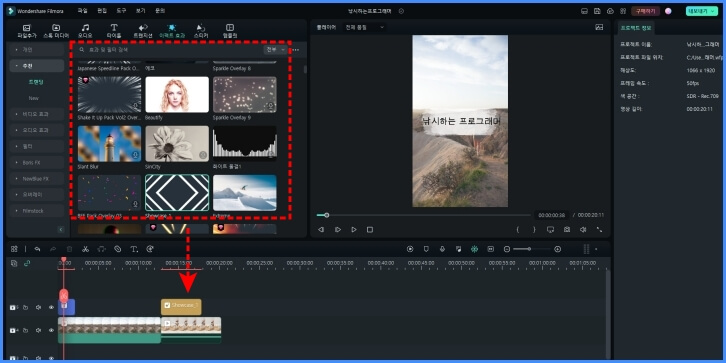The image size is (726, 363).
Task: Click the preview volume speaker icon
Action: pyautogui.click(x=583, y=230)
